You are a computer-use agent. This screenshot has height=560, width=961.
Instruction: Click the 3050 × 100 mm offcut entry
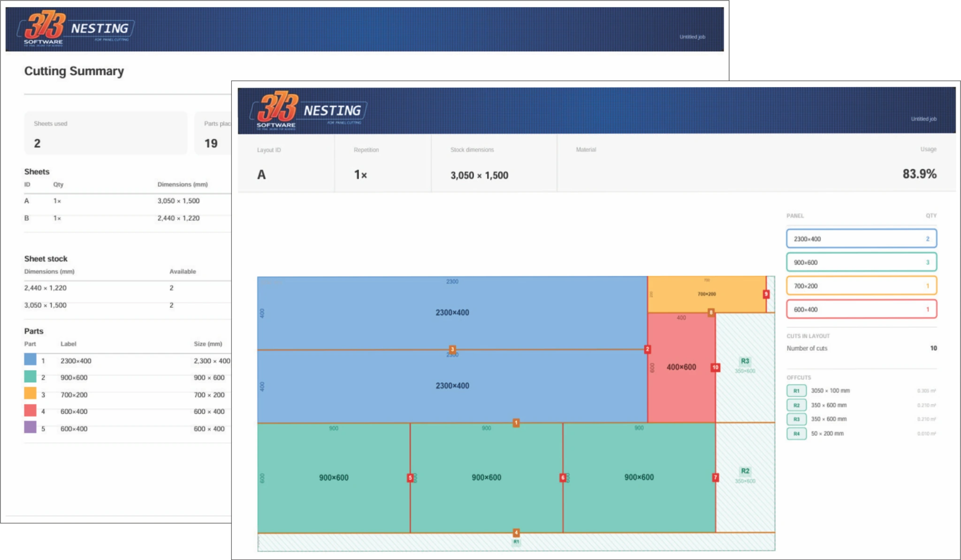pos(862,391)
